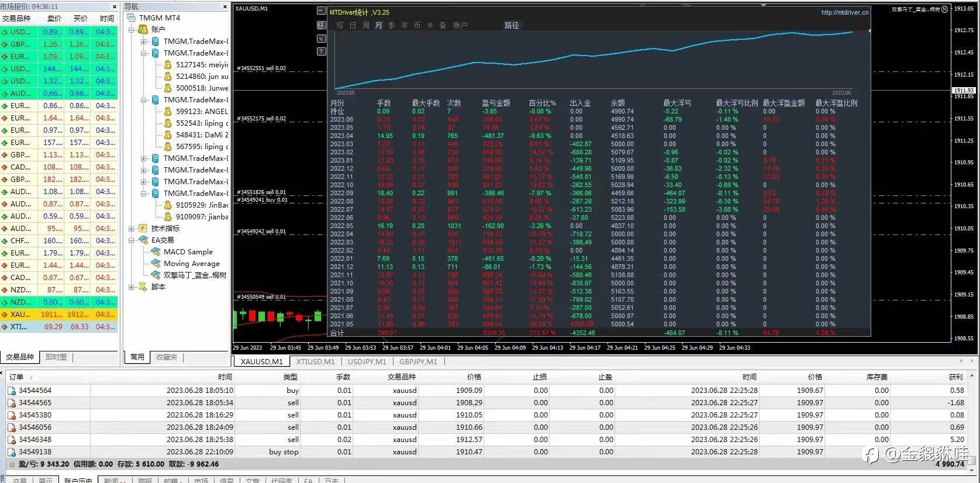Switch to the 即时图 tick chart tab
The image size is (980, 483).
[56, 357]
